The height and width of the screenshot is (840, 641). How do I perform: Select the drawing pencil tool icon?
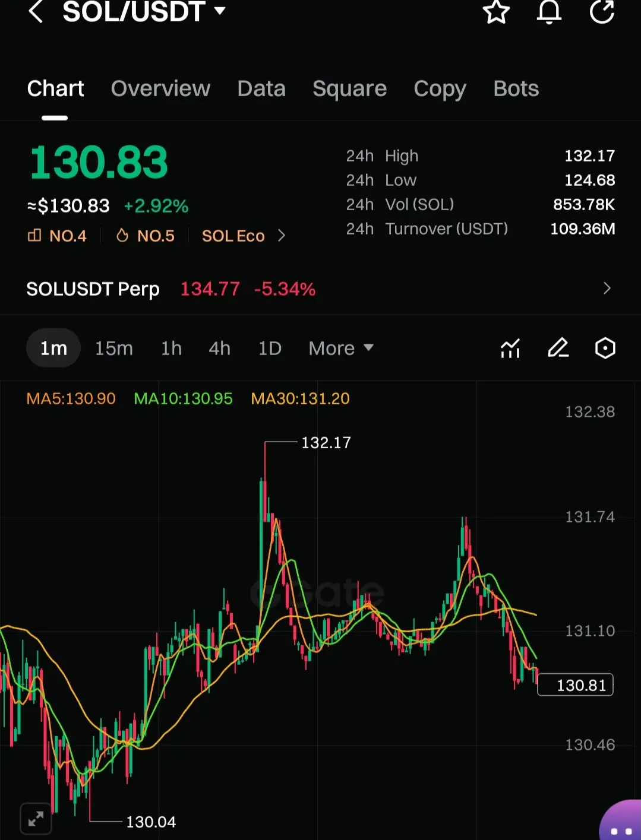(x=558, y=348)
